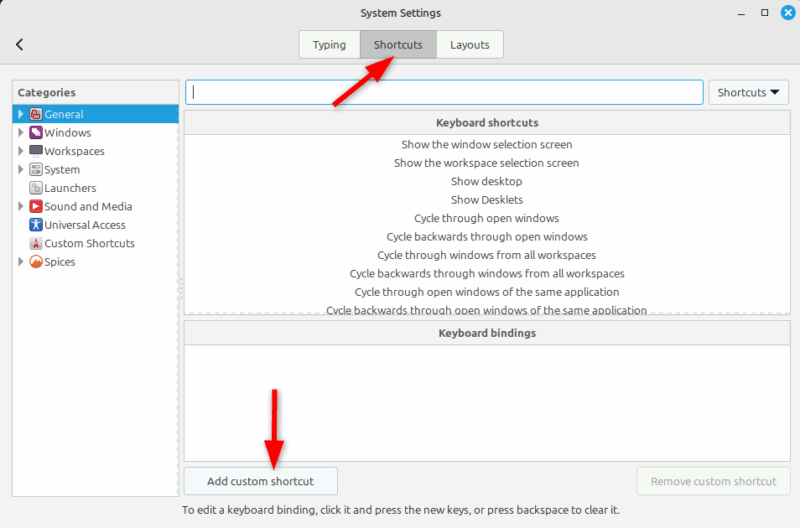The height and width of the screenshot is (528, 800).
Task: Click the Spices category icon
Action: tap(36, 262)
